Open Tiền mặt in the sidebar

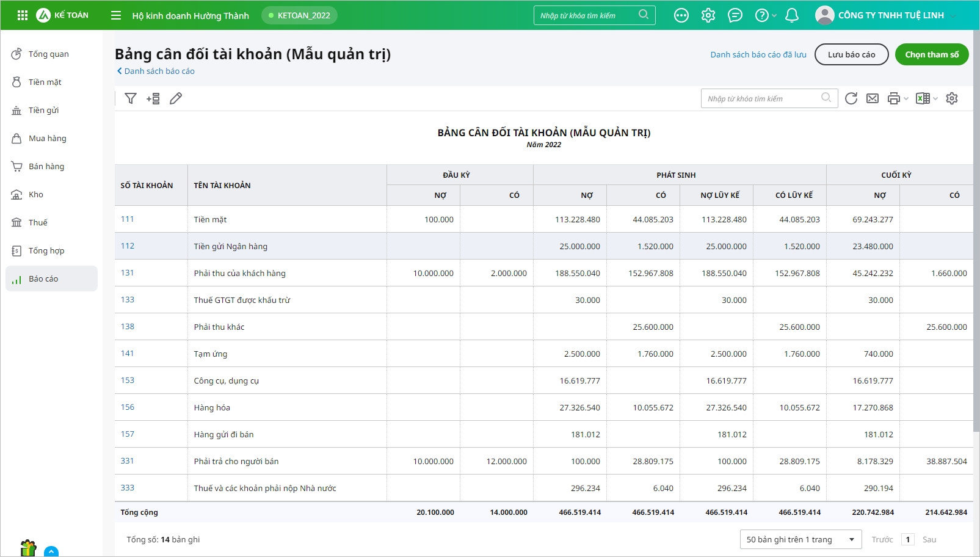click(45, 82)
